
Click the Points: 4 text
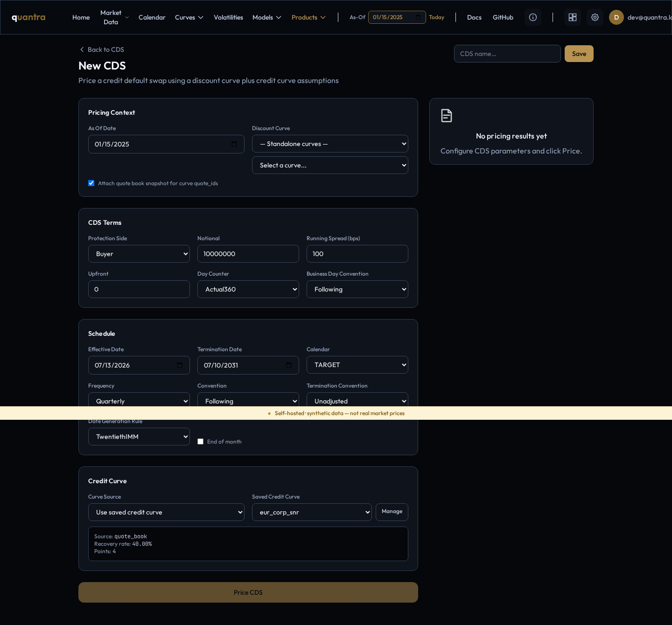(x=105, y=551)
